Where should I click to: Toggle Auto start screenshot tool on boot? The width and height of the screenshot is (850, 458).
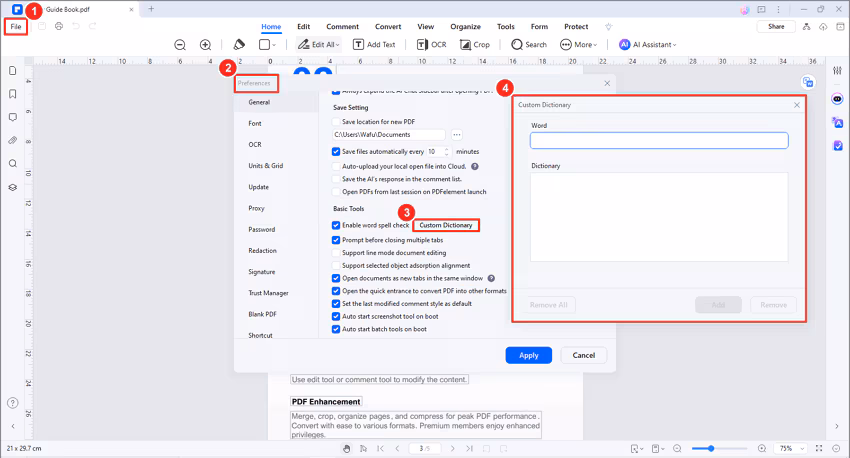point(336,317)
